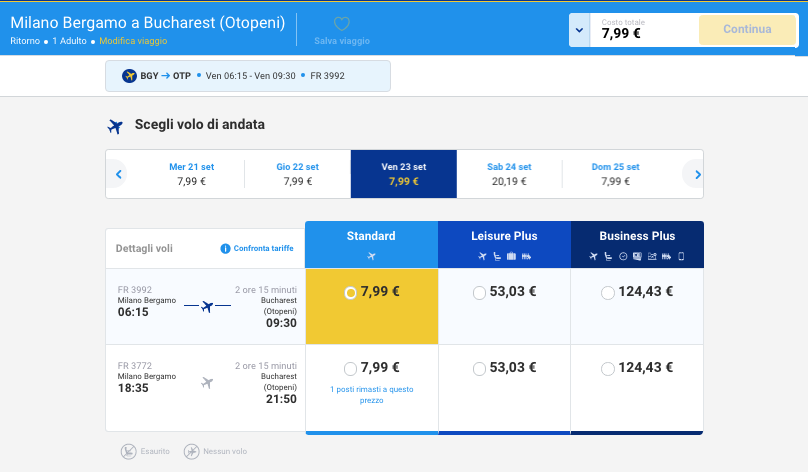Click the Milano Bergamo a Bucharest (Otopeni) title
Screen dimensions: 808x472
coord(147,23)
